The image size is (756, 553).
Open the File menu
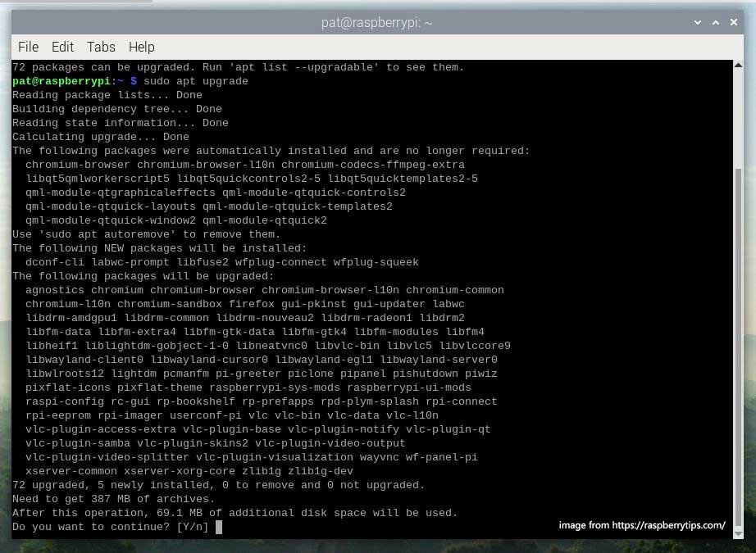[28, 47]
